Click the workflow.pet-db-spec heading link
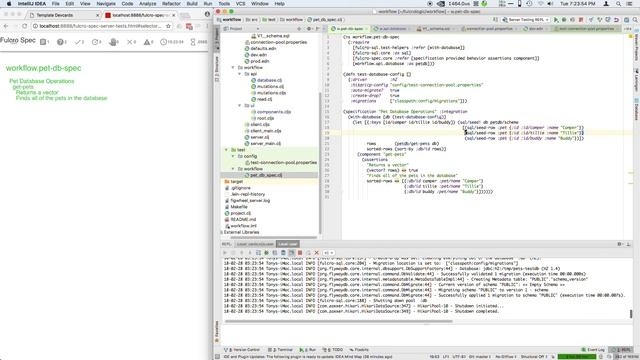Image resolution: width=640 pixels, height=360 pixels. (x=43, y=68)
